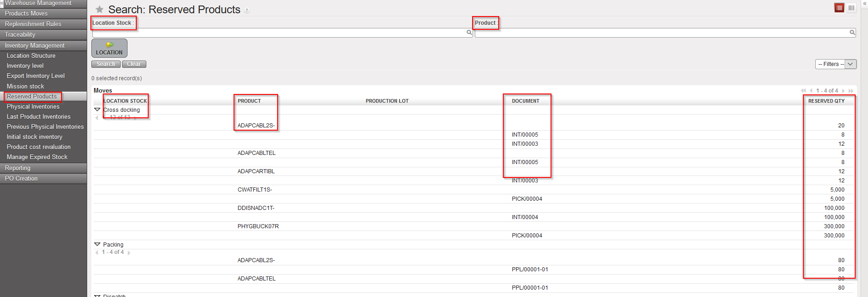Click the Location Stock field search magnifier
The height and width of the screenshot is (297, 868).
[x=469, y=33]
